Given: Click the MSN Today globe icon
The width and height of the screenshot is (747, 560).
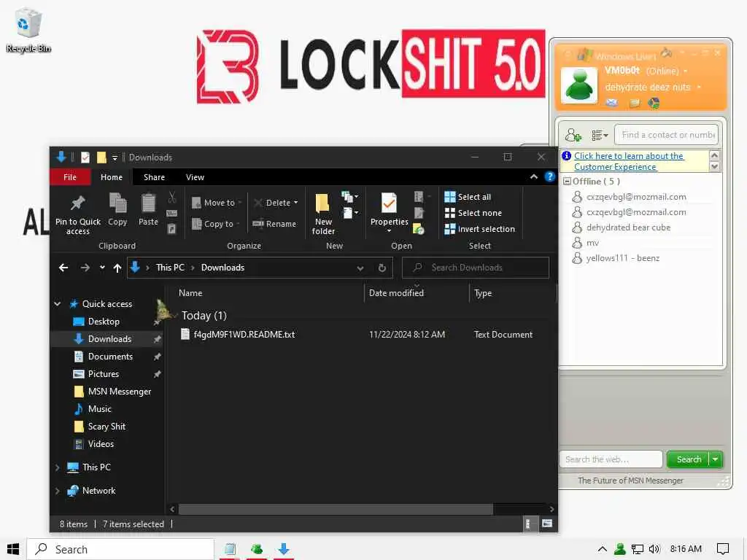Looking at the screenshot, I should [x=654, y=103].
